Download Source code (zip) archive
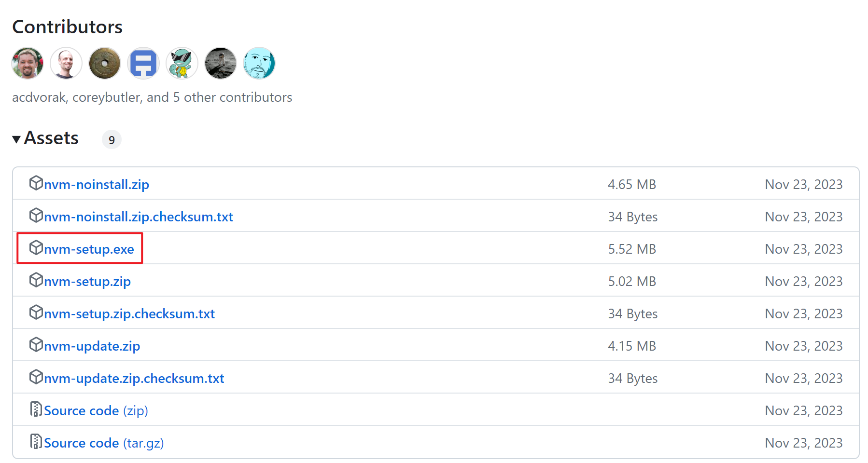The image size is (868, 463). [x=96, y=410]
